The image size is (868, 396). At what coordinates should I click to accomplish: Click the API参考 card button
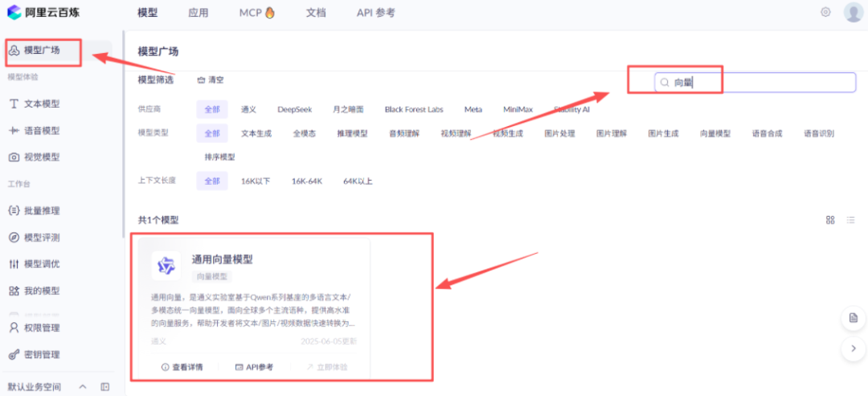pyautogui.click(x=254, y=367)
